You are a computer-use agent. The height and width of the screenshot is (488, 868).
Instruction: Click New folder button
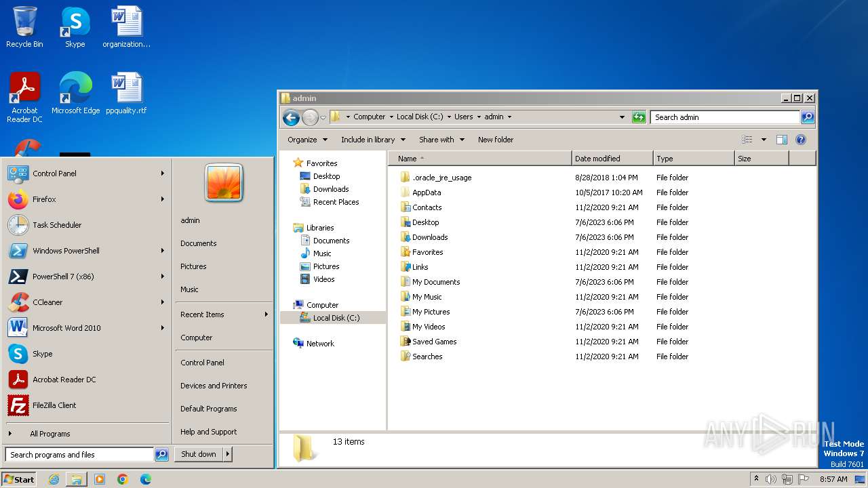coord(496,140)
